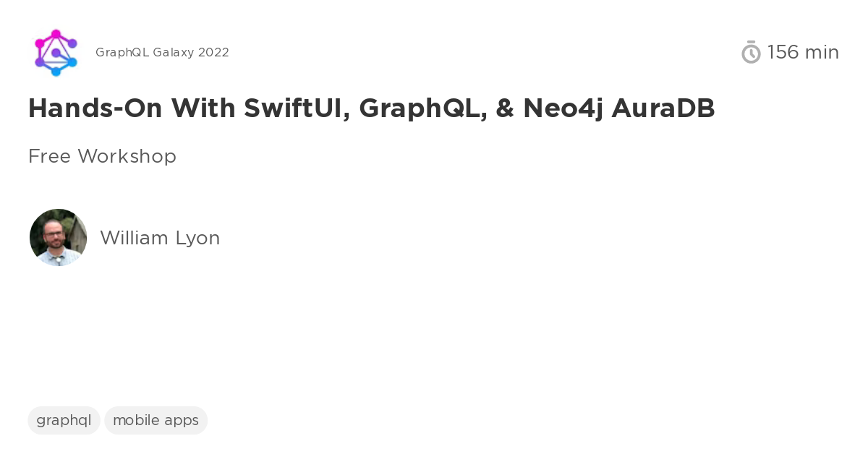This screenshot has width=868, height=454.
Task: Select William Lyon's avatar photo
Action: click(58, 237)
